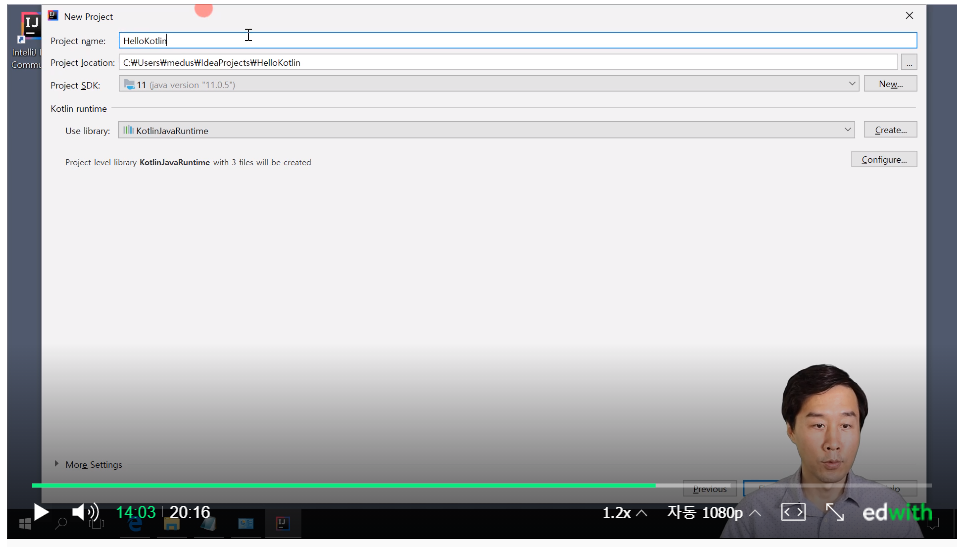Click the edwith logo

(x=897, y=512)
